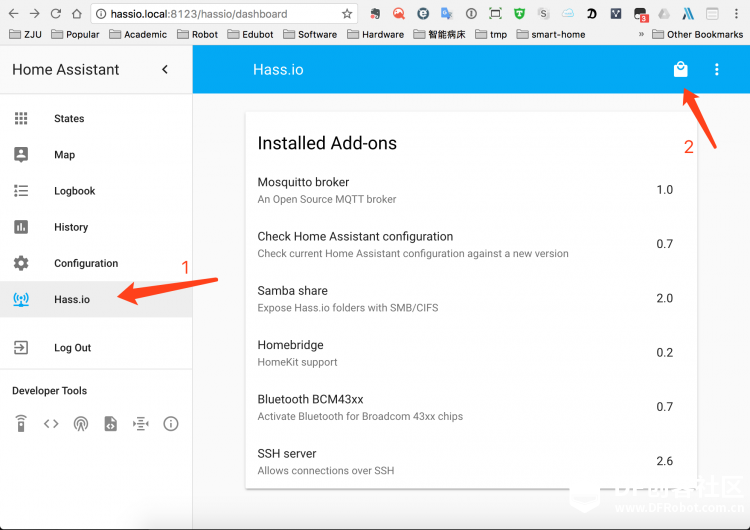Screen dimensions: 750x530
Task: Click the Logbook list icon
Action: point(21,191)
